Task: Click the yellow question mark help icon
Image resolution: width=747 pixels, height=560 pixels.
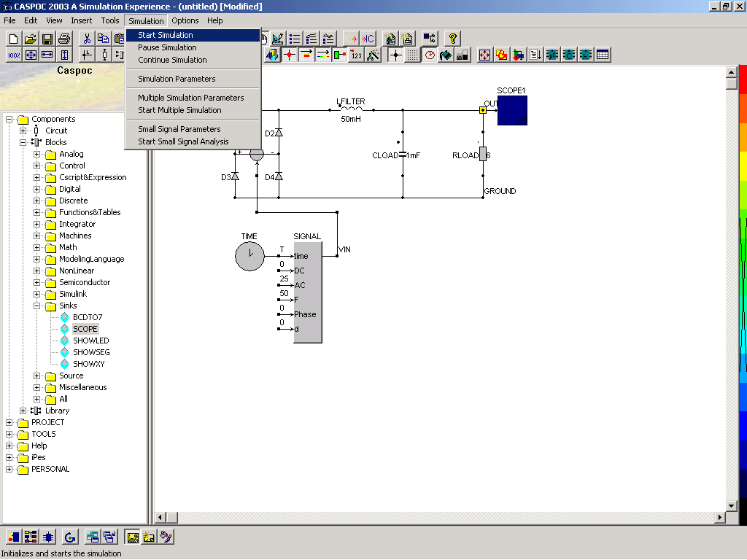Action: [x=452, y=39]
